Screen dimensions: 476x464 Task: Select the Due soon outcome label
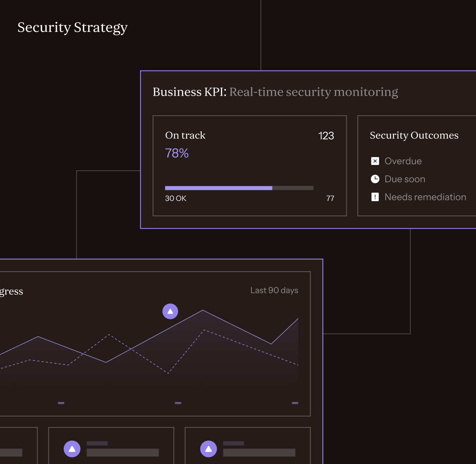[405, 179]
